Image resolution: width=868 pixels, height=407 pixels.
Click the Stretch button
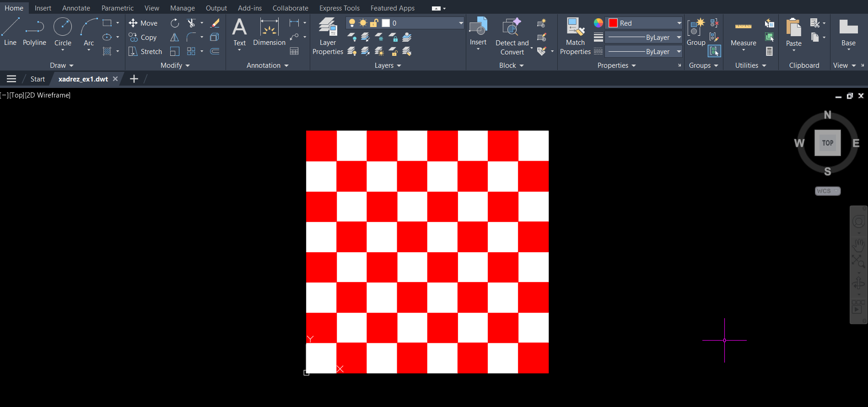pos(146,52)
